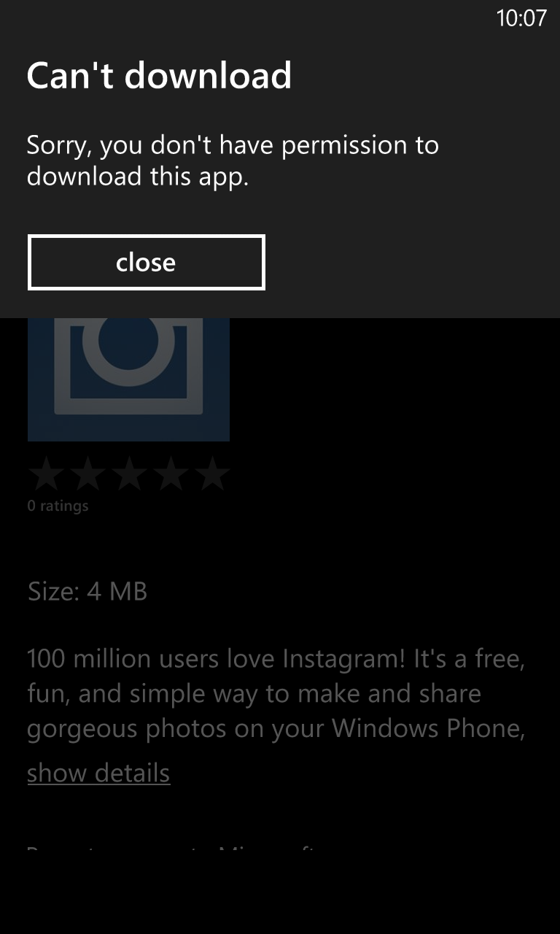Select the fourth rating star

click(x=171, y=474)
